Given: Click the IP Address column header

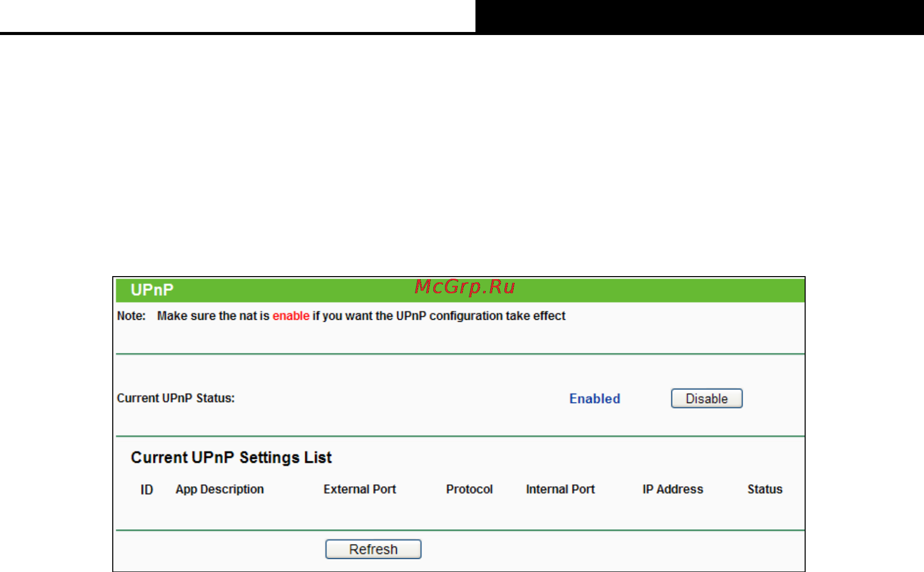Looking at the screenshot, I should pyautogui.click(x=673, y=489).
